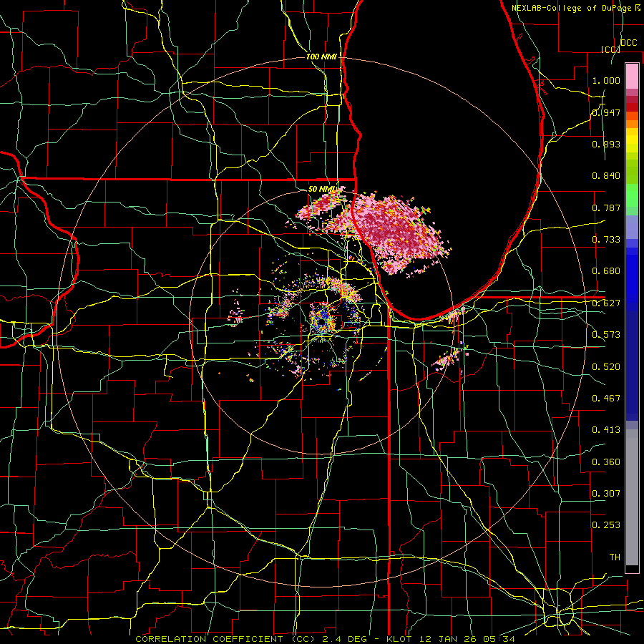Click the 0.680 scale label
The image size is (644, 644).
[x=606, y=271]
